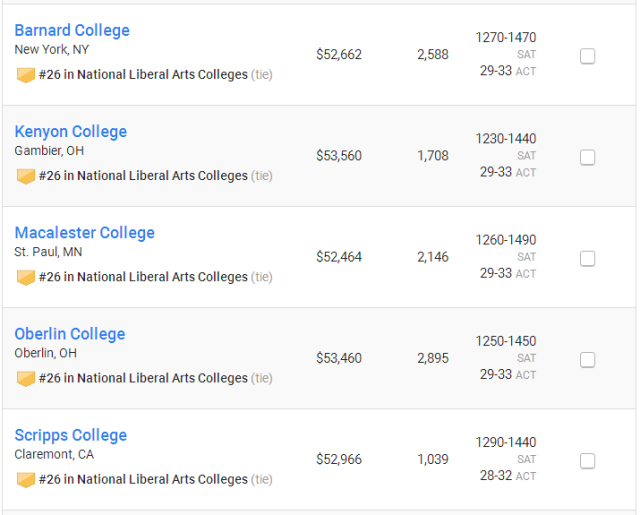Open the Oberlin College link

click(x=70, y=334)
